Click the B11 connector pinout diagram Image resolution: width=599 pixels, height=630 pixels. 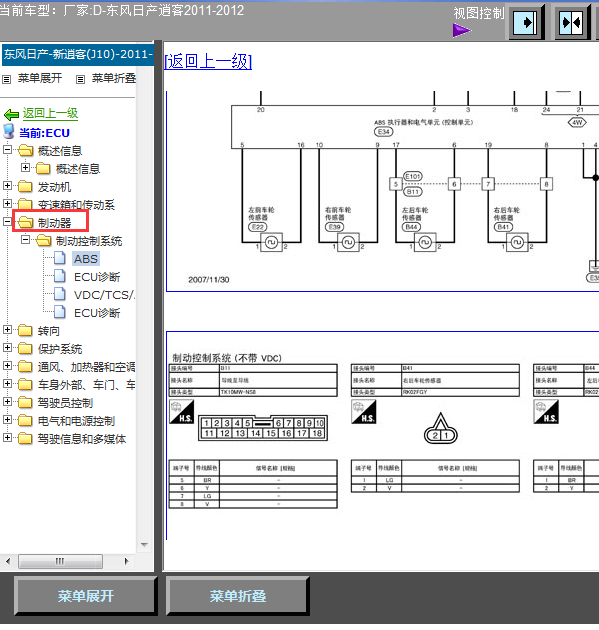coord(263,428)
